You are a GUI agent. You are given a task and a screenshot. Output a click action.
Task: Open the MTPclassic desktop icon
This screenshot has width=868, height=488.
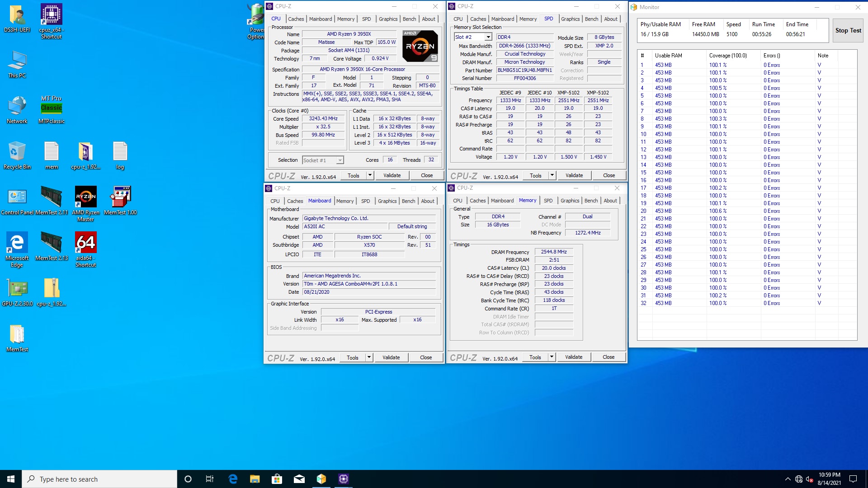tap(52, 110)
